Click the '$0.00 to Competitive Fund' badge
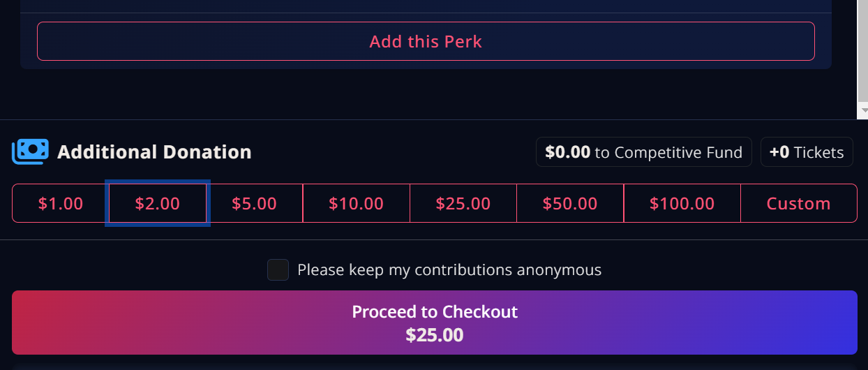Image resolution: width=868 pixels, height=370 pixels. 644,152
